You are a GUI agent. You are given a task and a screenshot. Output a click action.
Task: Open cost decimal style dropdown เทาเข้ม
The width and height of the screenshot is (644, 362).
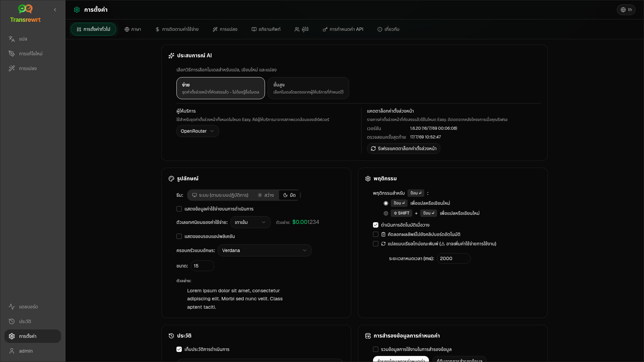pos(251,222)
